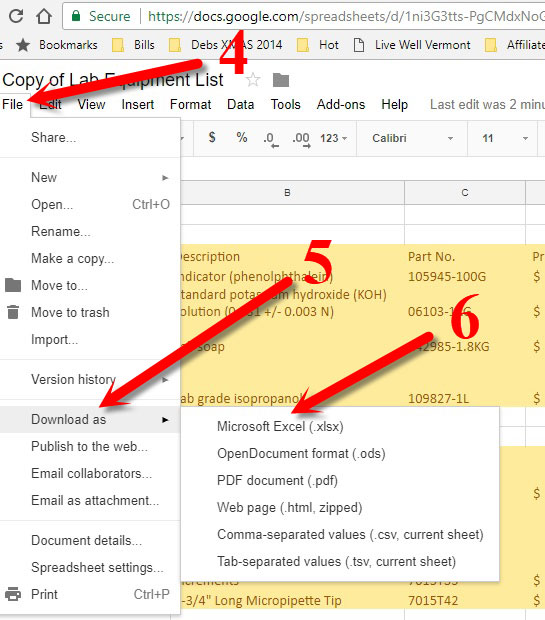This screenshot has width=545, height=620.
Task: Choose Share... in the File menu
Action: click(x=90, y=137)
